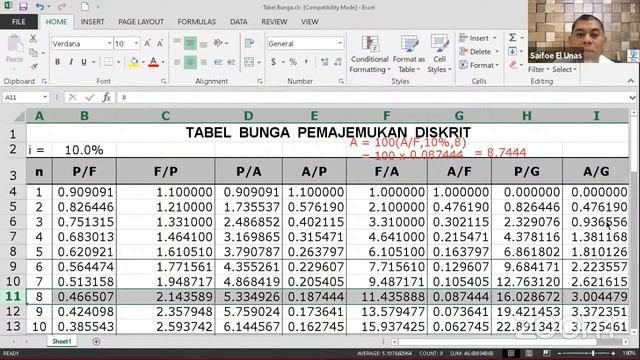Image resolution: width=640 pixels, height=360 pixels.
Task: Switch to the VIEW tab
Action: 310,22
